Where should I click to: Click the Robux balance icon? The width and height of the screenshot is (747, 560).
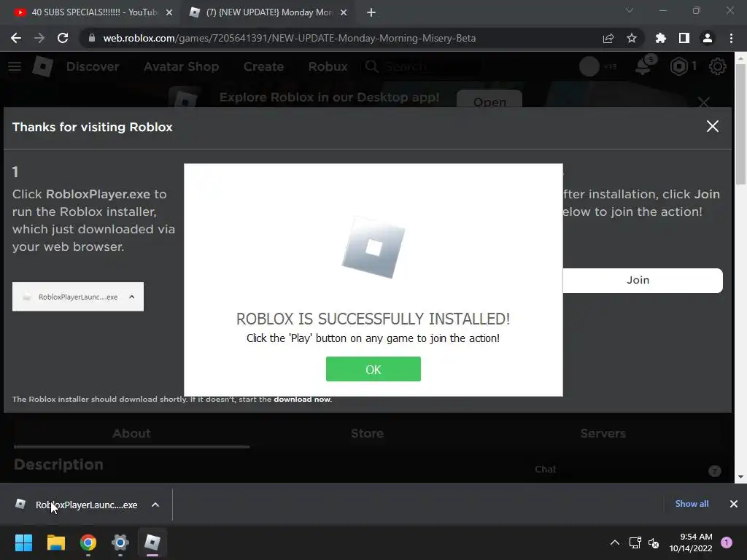tap(679, 66)
